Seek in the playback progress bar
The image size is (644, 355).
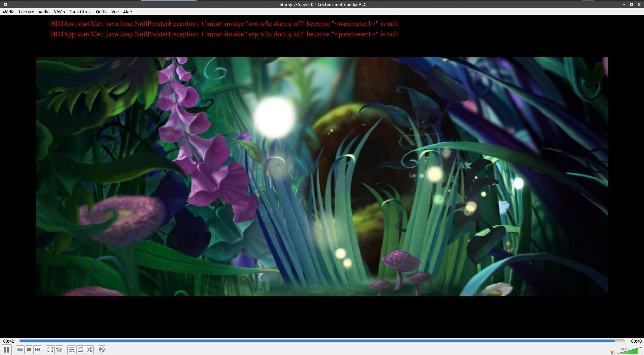(x=322, y=341)
